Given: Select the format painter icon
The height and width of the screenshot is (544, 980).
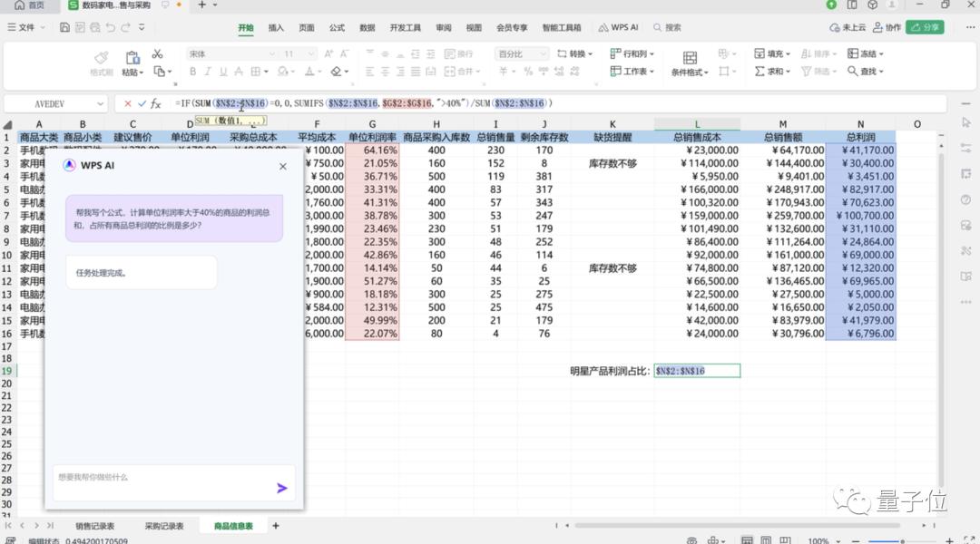Looking at the screenshot, I should 101,56.
